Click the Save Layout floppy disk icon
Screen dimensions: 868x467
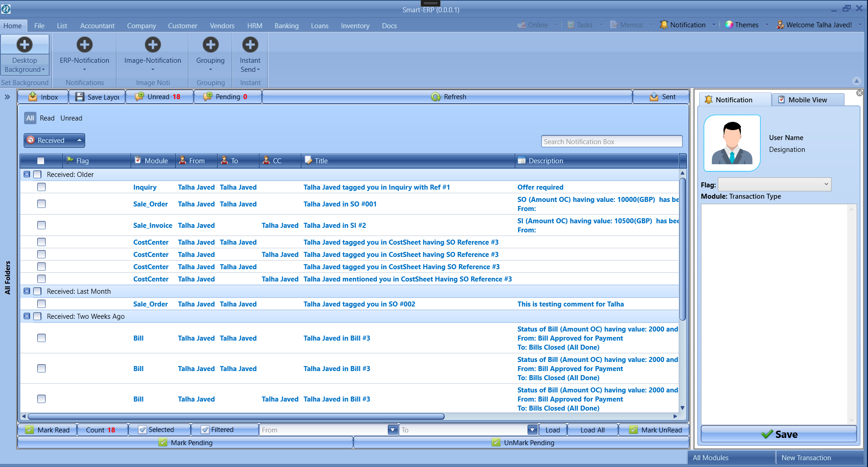[80, 97]
